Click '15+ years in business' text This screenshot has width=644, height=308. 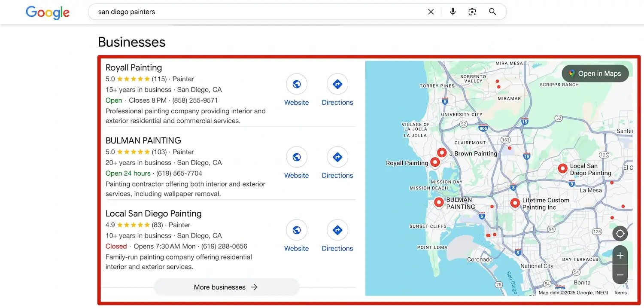[139, 90]
